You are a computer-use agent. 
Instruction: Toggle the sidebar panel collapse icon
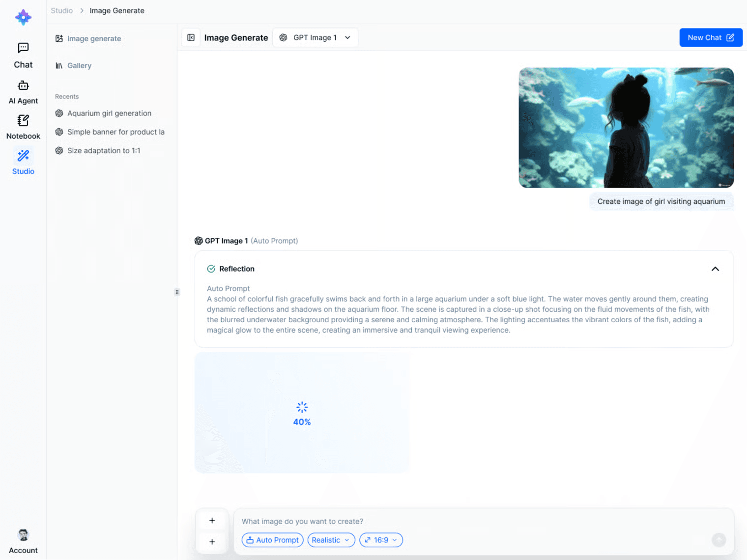click(191, 38)
